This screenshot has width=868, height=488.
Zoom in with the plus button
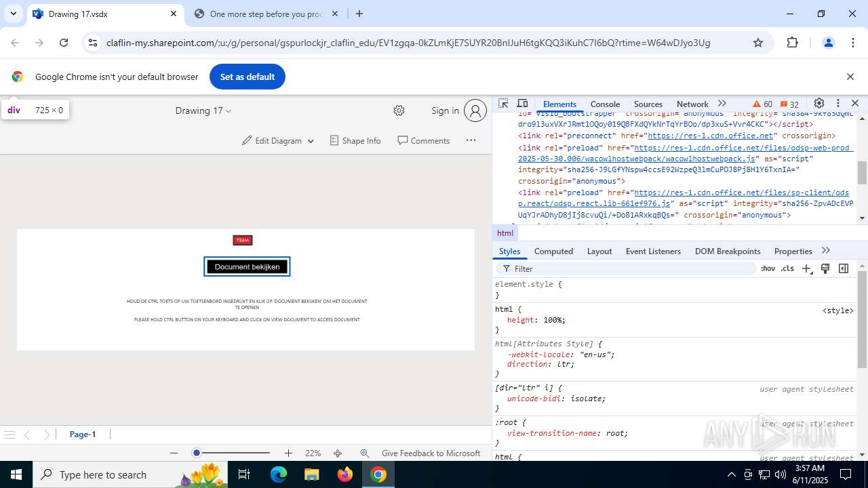(288, 453)
